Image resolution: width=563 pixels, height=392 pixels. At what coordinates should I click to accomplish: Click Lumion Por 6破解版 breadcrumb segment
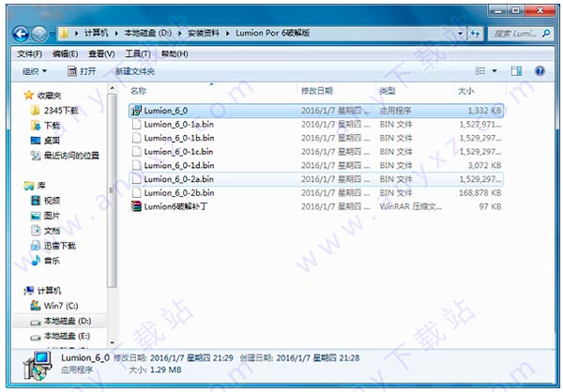point(272,33)
